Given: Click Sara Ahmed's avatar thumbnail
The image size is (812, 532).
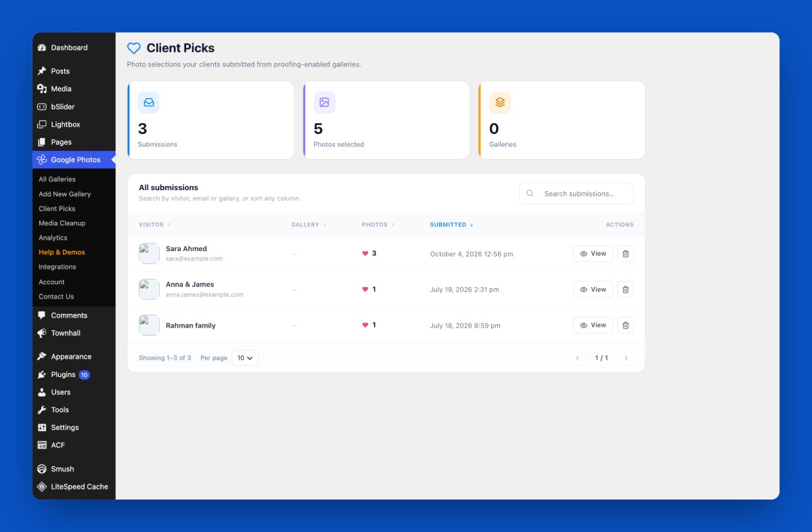Looking at the screenshot, I should (x=149, y=254).
